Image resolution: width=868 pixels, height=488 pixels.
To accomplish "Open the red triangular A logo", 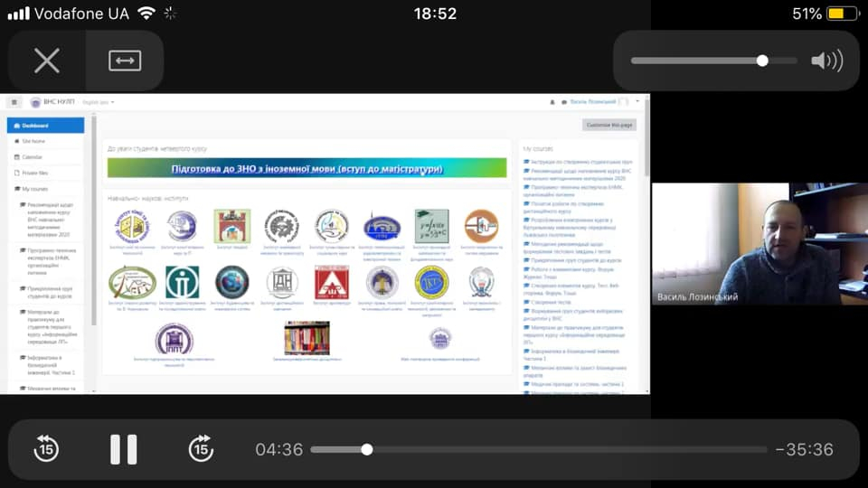I will pos(332,282).
